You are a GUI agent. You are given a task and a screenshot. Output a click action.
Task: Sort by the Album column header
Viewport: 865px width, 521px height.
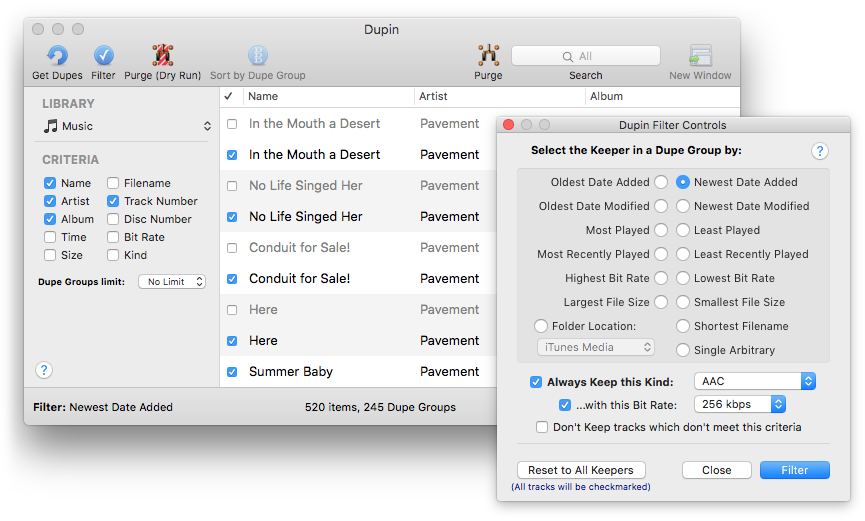[663, 96]
